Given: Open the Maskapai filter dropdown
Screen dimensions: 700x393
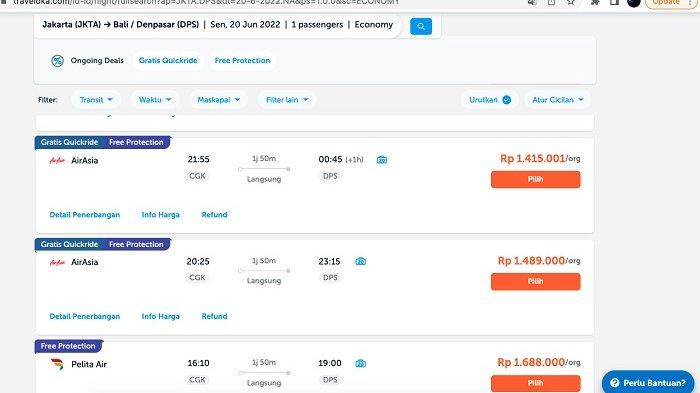Looking at the screenshot, I should (x=219, y=100).
